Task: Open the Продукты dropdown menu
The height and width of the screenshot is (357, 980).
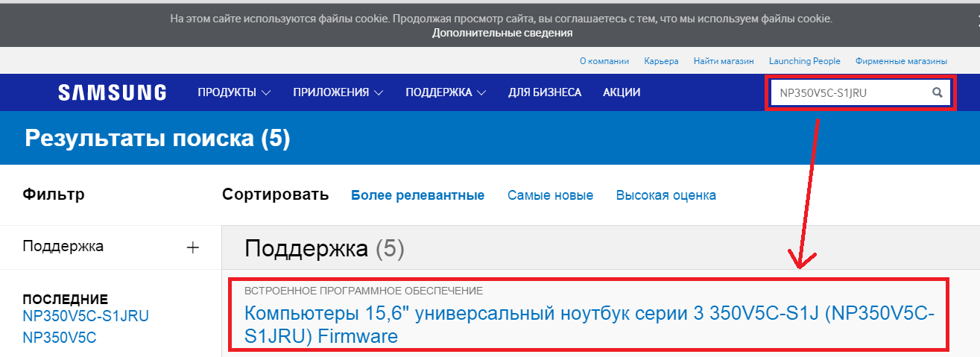Action: [234, 92]
